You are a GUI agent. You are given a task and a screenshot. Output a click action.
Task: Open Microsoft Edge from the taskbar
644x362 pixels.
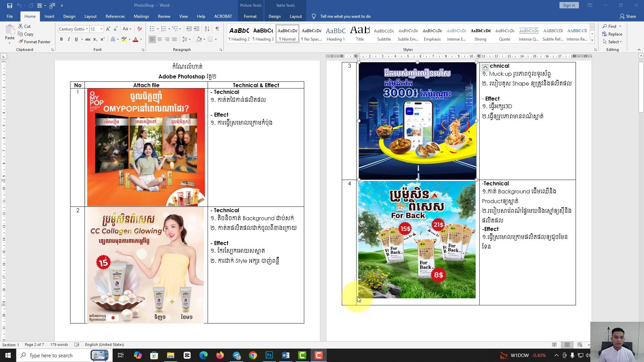click(204, 355)
